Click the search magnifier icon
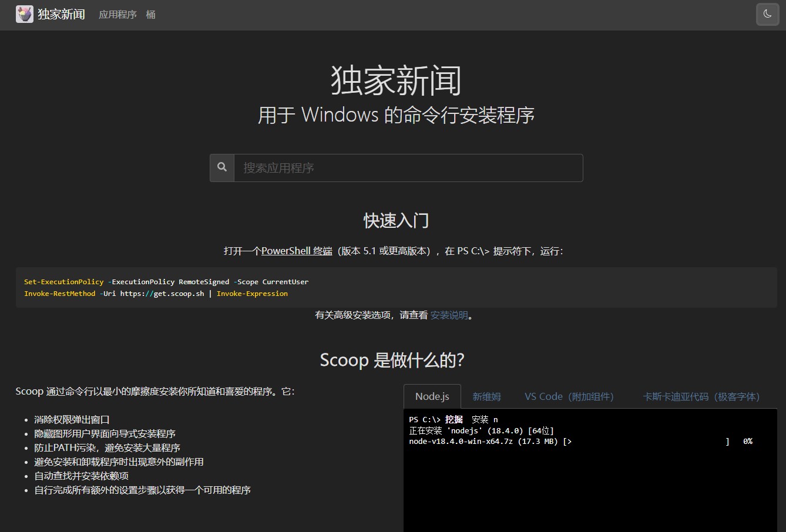786x532 pixels. point(222,167)
